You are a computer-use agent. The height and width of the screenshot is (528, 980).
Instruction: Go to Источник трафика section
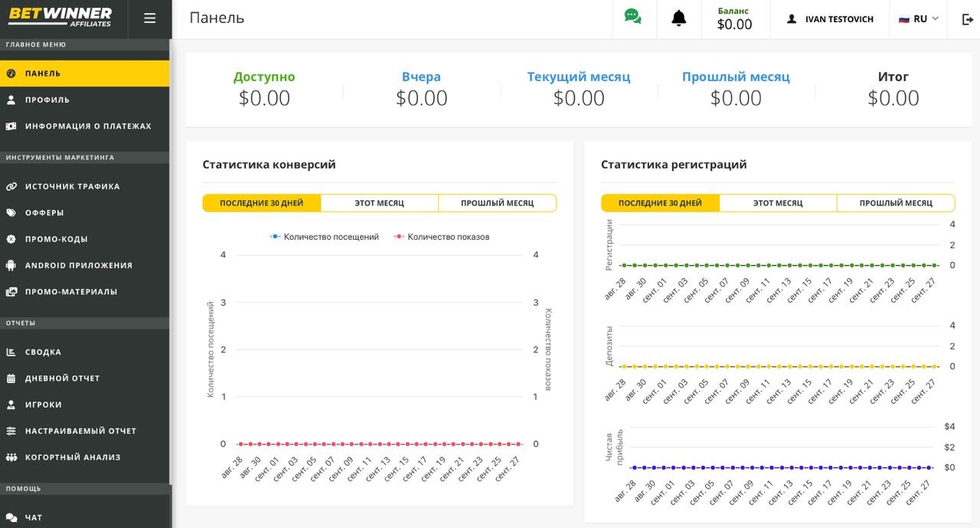72,186
